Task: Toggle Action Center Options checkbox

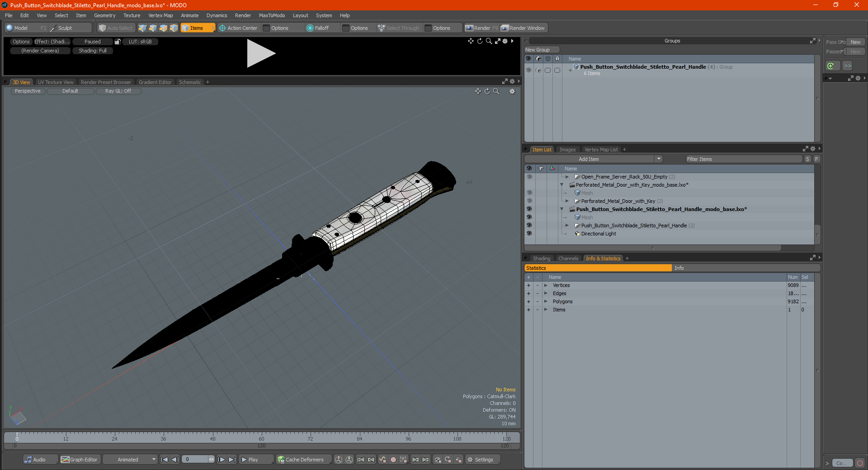Action: 266,28
